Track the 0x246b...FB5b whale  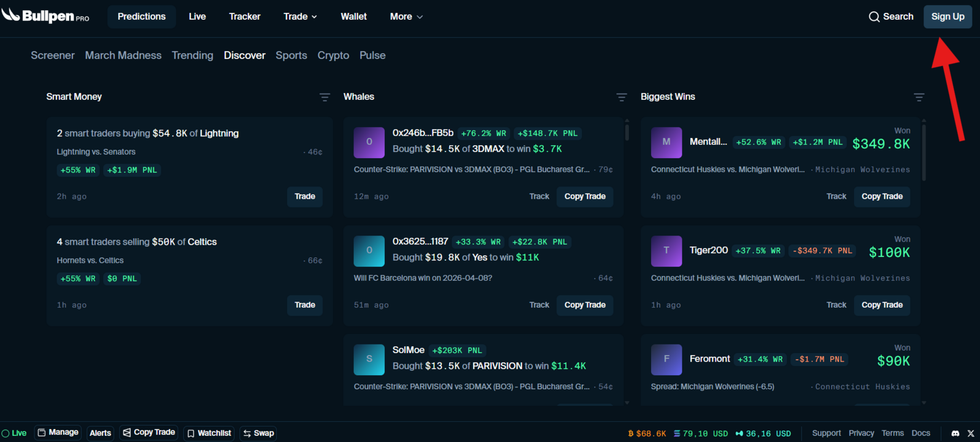539,196
